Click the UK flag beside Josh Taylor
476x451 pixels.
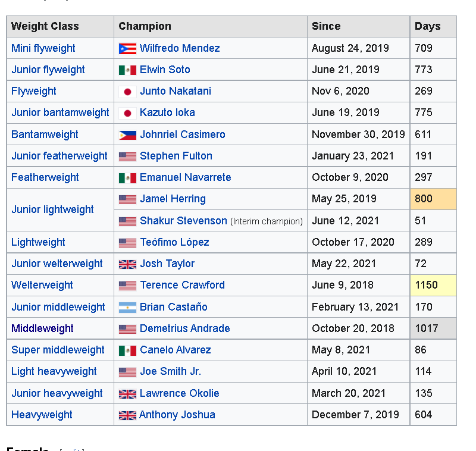pos(127,264)
